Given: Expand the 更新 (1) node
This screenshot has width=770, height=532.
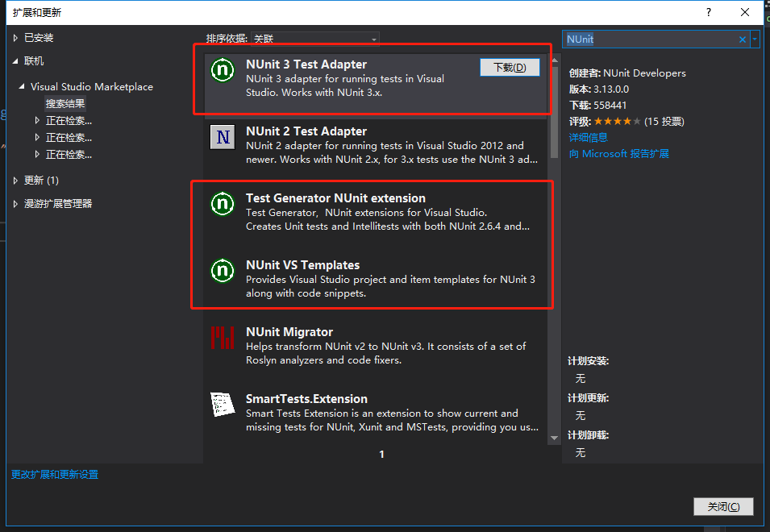Looking at the screenshot, I should click(x=15, y=181).
